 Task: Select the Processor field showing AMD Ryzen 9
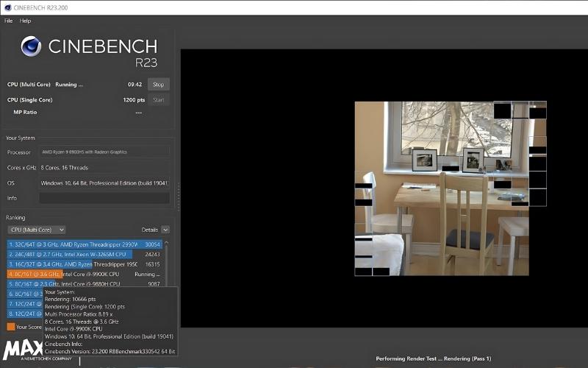tap(104, 152)
